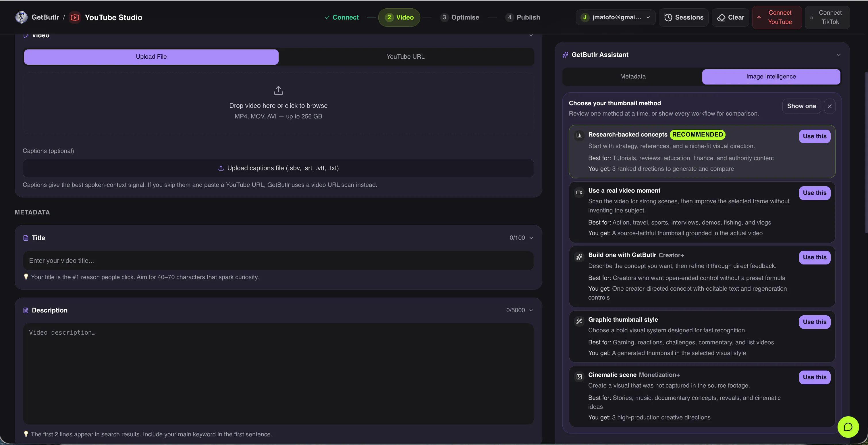Image resolution: width=868 pixels, height=445 pixels.
Task: Go to the Optimise step
Action: [x=459, y=17]
